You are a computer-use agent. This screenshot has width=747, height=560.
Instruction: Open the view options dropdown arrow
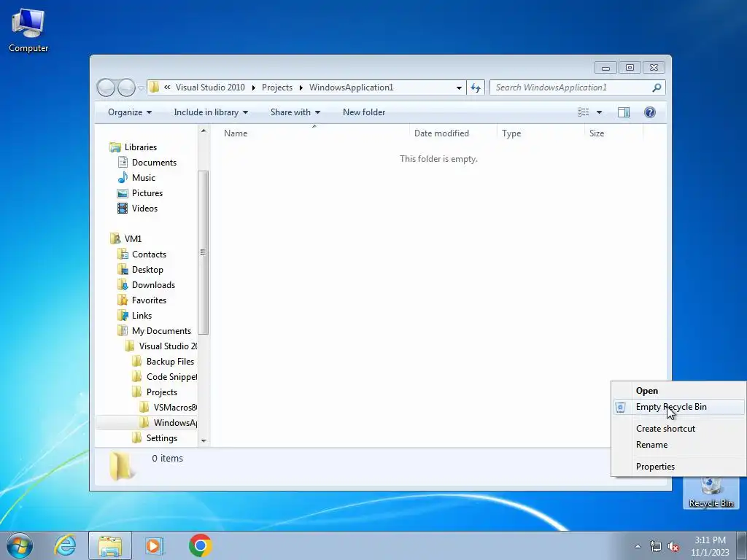[x=599, y=112]
